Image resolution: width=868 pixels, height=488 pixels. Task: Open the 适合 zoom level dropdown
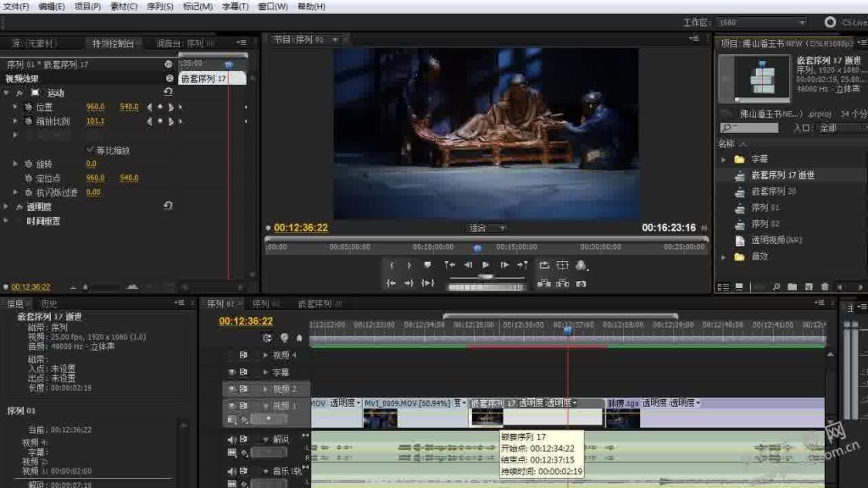[487, 228]
